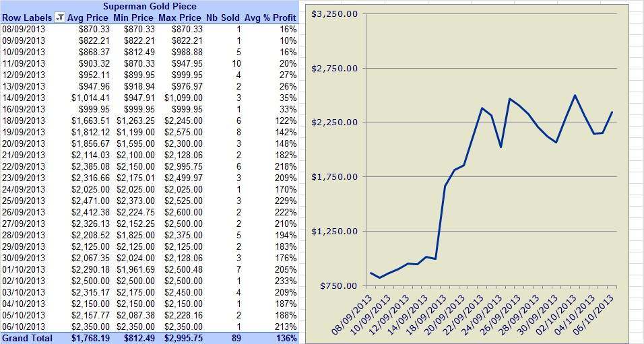Viewport: 644px width, 344px height.
Task: Click the Nb Sold column header
Action: point(223,18)
